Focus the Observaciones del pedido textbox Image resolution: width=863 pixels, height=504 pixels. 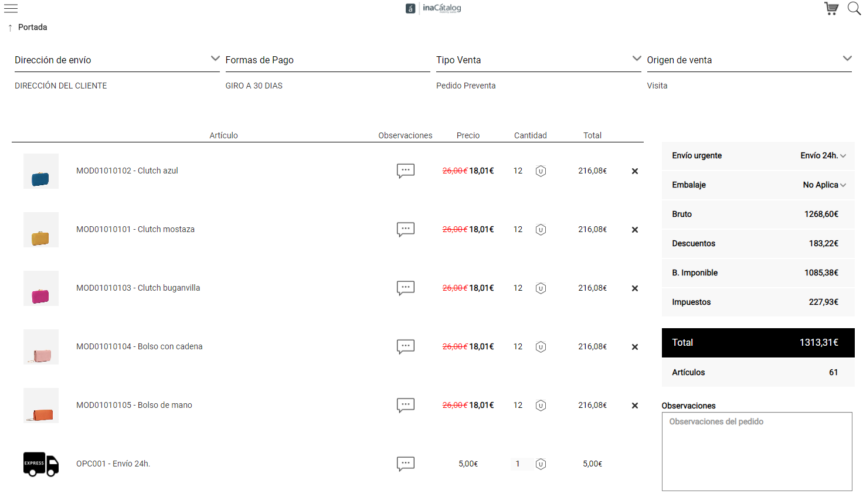pyautogui.click(x=757, y=451)
